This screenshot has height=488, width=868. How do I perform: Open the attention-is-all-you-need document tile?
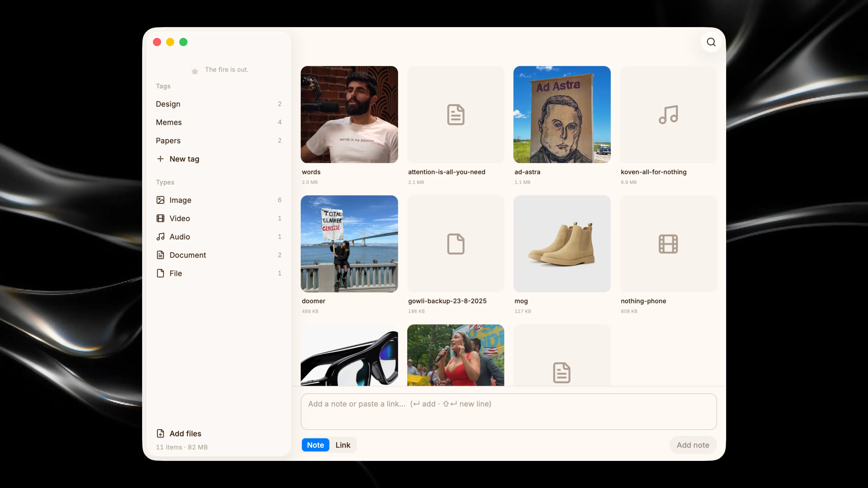tap(456, 114)
